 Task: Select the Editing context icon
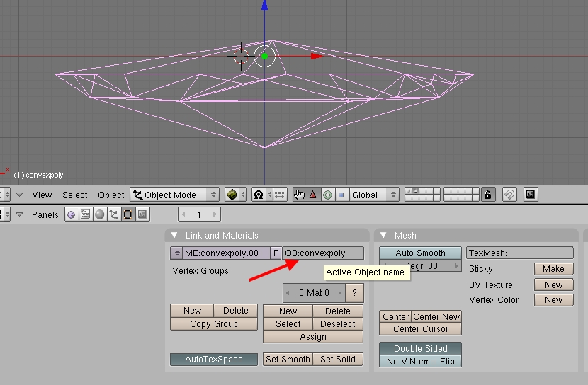128,214
